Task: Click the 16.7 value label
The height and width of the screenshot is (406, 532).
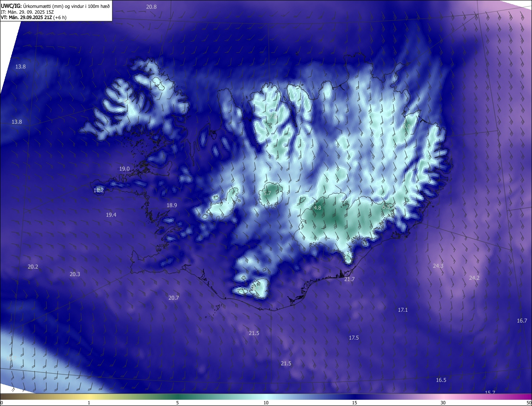Action: 522,320
